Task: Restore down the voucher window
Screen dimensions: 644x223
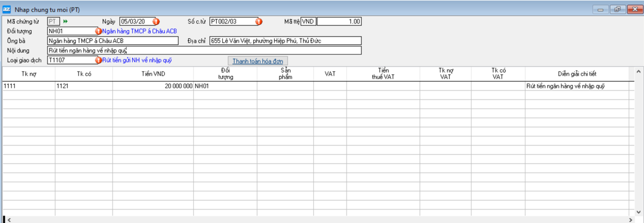Action: (x=617, y=9)
